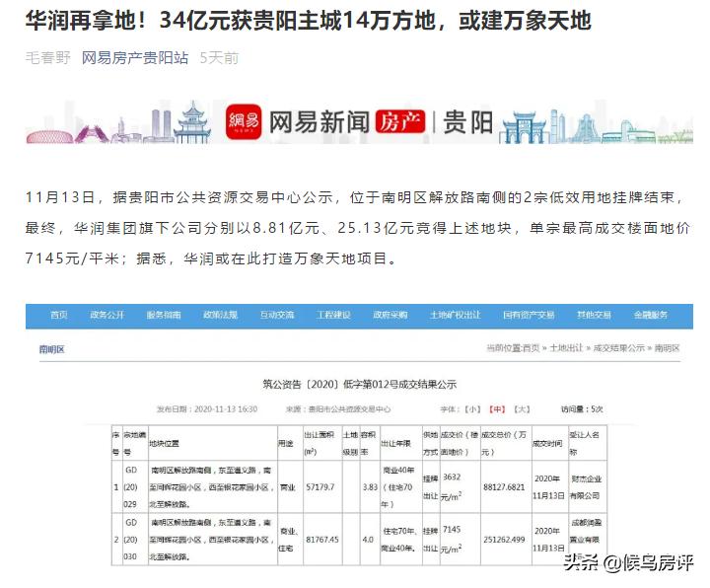Screen dimensions: 710x588
Task: Click source text 贵阳市公共资源交易中心
Action: (x=349, y=409)
